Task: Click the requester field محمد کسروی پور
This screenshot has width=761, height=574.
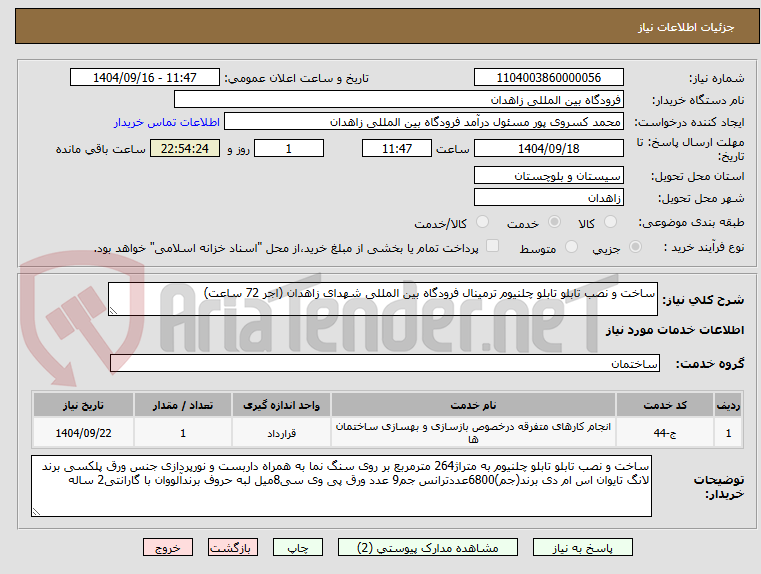Action: 424,122
